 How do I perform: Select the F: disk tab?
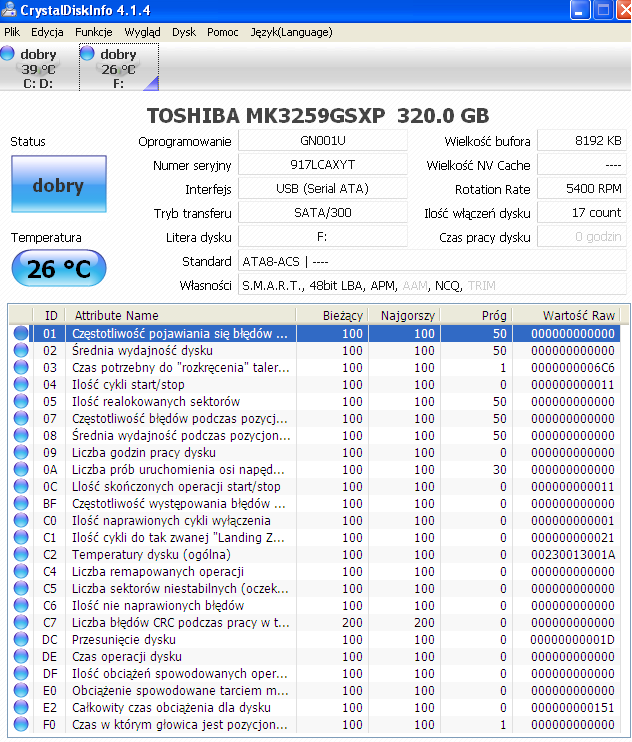click(119, 67)
